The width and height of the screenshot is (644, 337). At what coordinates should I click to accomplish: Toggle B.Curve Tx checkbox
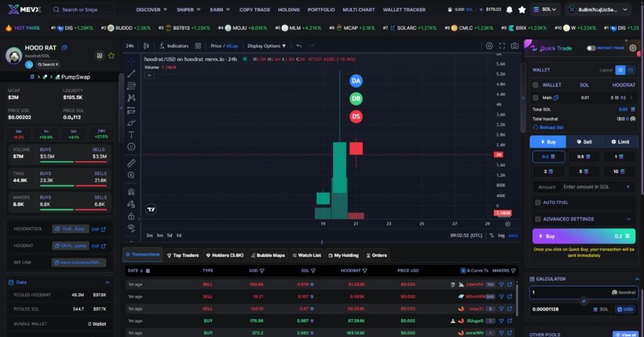click(x=464, y=271)
